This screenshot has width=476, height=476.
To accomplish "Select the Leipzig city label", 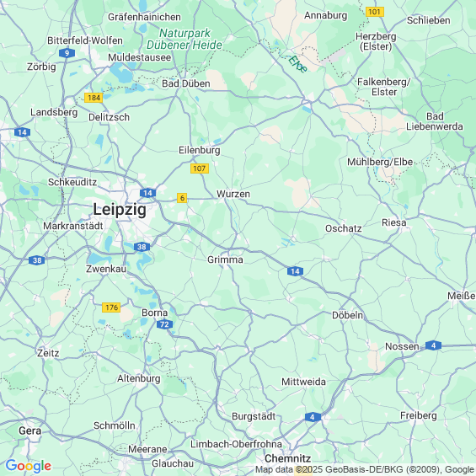I will 120,210.
